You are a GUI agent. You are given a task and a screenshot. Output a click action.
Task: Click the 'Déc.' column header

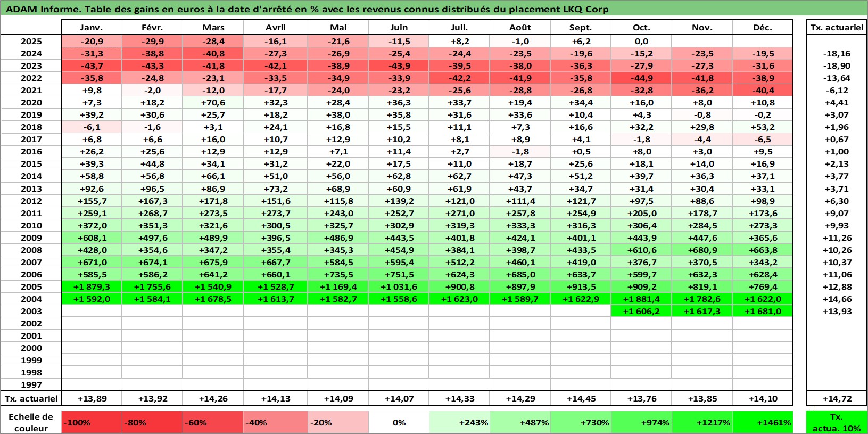(x=763, y=28)
